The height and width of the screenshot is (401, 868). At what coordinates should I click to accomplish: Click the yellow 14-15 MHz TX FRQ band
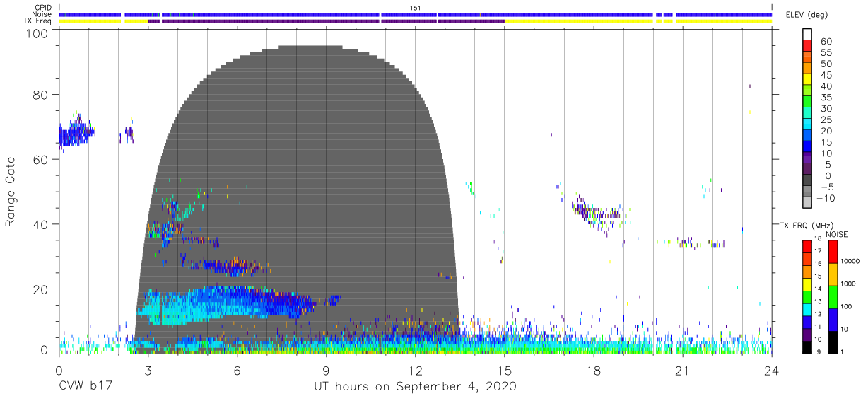pos(807,284)
